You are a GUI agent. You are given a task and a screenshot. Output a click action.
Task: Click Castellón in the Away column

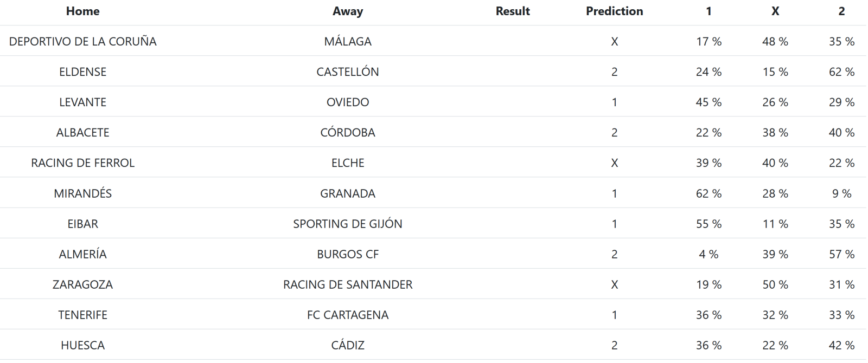(348, 72)
